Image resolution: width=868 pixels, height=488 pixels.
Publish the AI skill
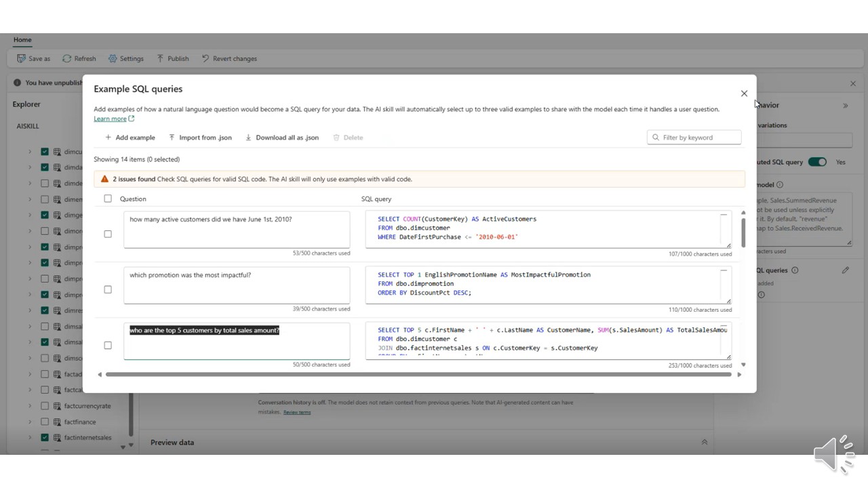coord(172,59)
